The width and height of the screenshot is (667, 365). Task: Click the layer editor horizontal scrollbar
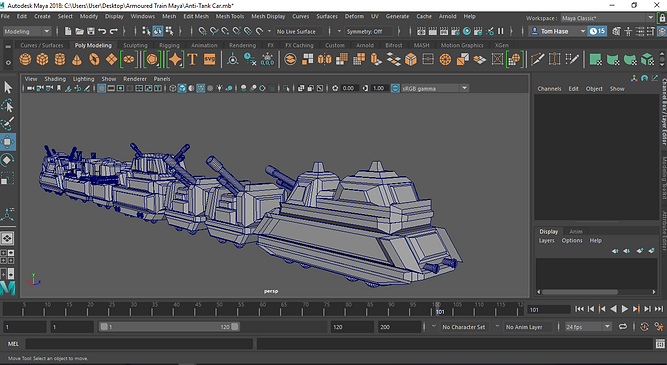click(579, 292)
